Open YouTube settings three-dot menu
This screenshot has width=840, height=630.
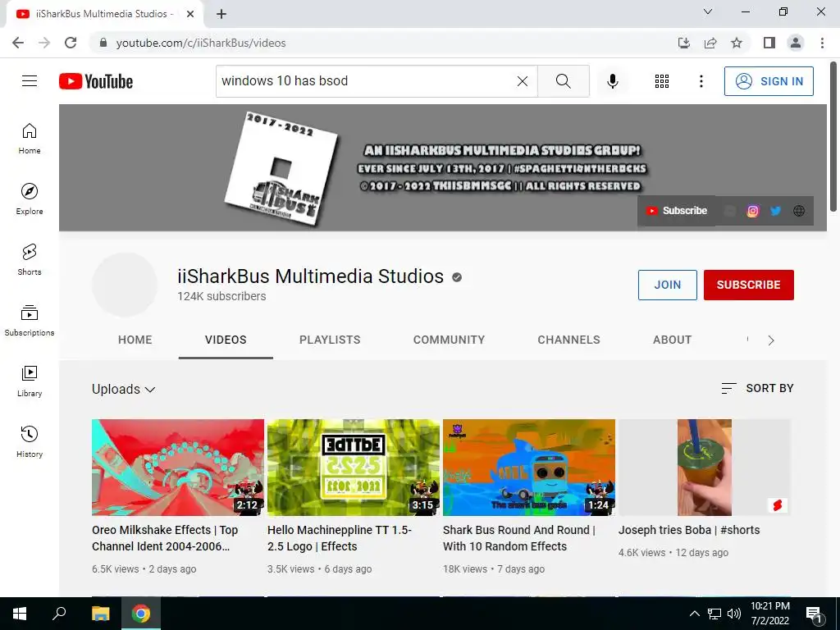[701, 81]
